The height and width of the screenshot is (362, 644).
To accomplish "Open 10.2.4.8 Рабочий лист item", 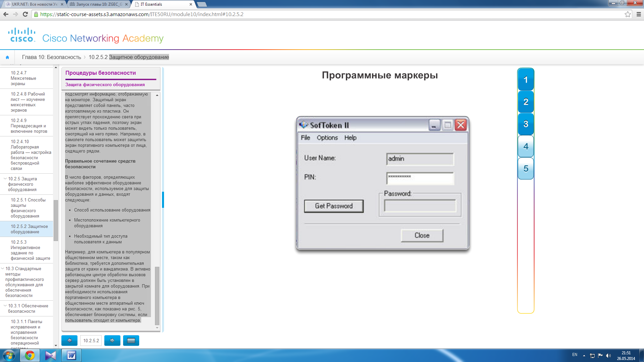I will coord(26,102).
